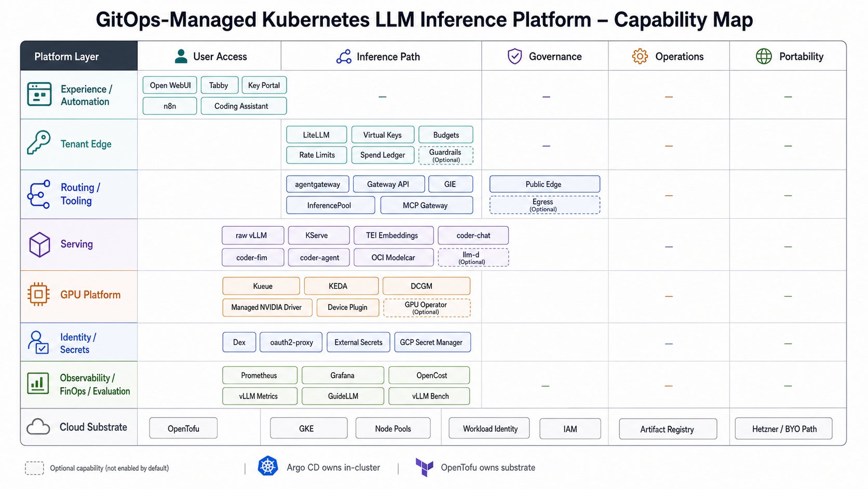The width and height of the screenshot is (868, 489).
Task: Click the Public Edge box
Action: coord(545,184)
